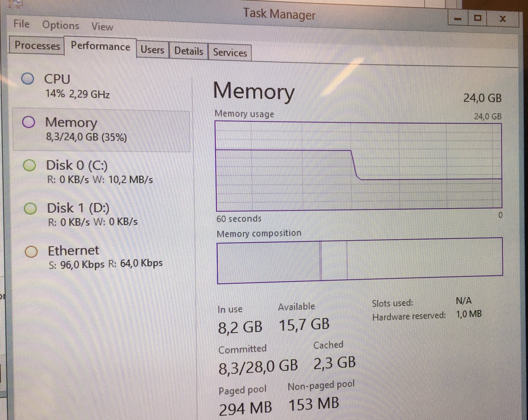The image size is (528, 420).
Task: Switch to the Processes tab
Action: [37, 46]
